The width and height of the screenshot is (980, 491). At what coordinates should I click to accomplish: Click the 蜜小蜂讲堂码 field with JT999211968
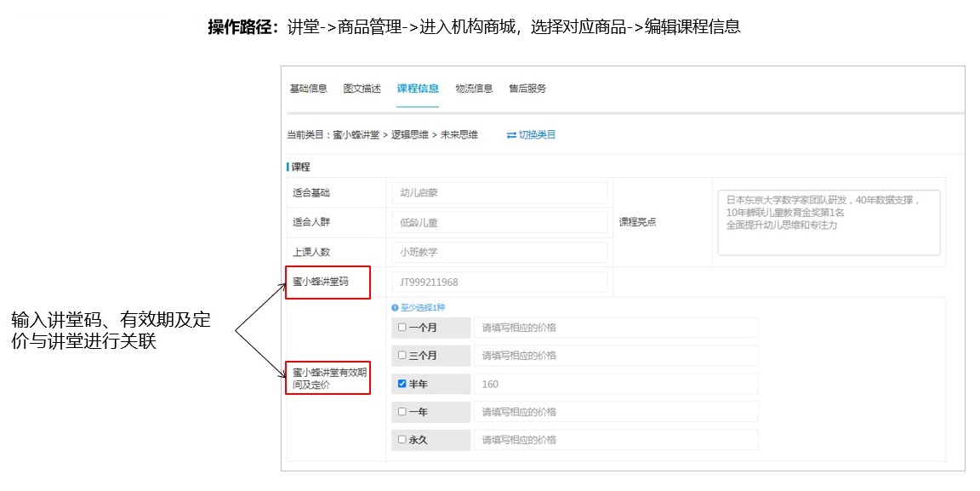pos(499,282)
